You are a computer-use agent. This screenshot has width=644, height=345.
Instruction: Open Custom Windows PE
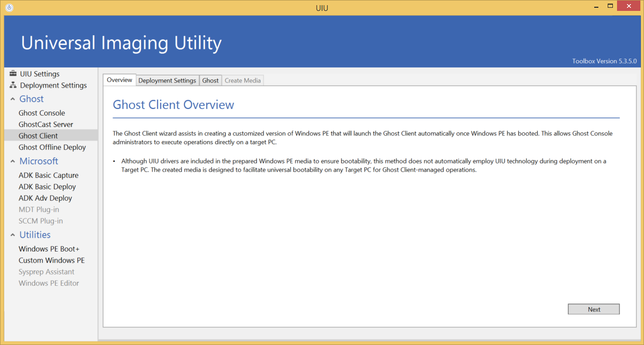(x=52, y=260)
